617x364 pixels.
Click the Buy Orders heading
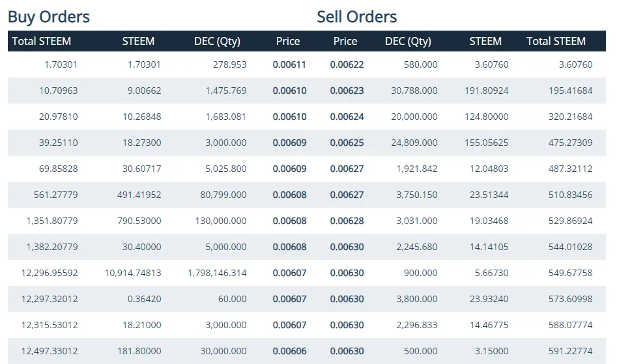coord(49,16)
